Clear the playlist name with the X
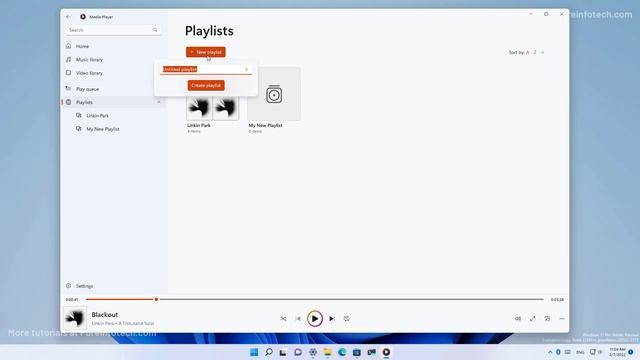Screen dimensions: 640x360 pyautogui.click(x=247, y=69)
